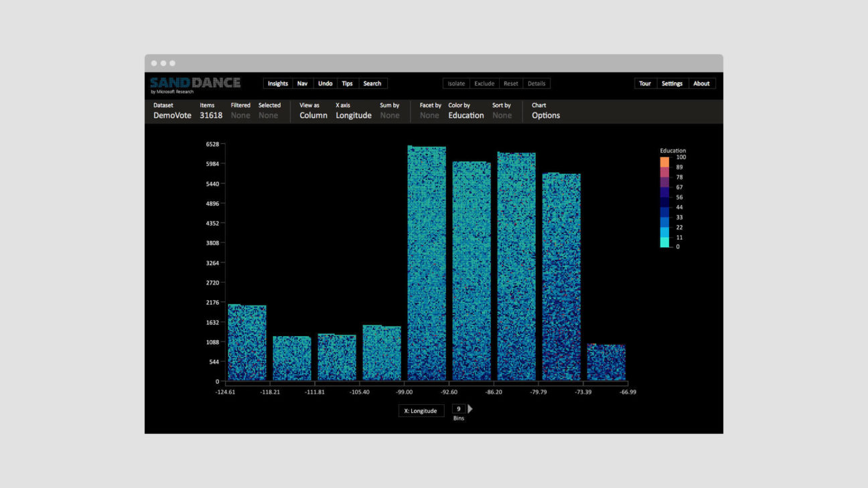
Task: Start the Tour
Action: point(645,84)
